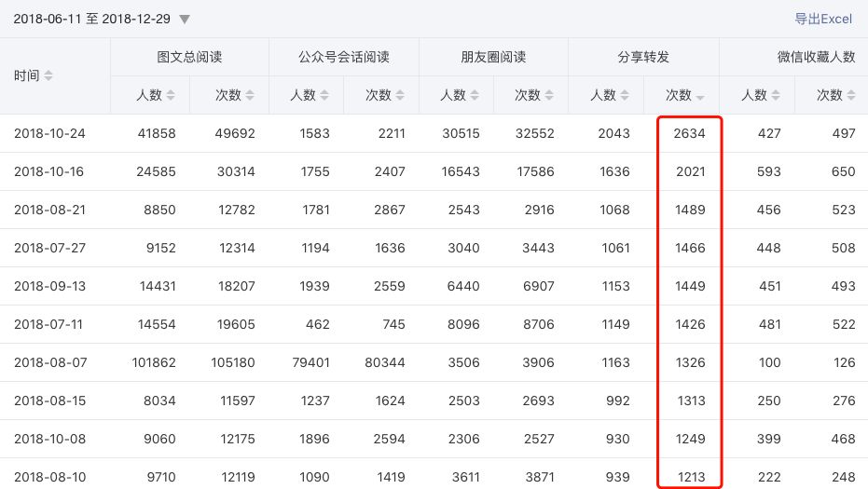Click the share count 1326
868x489 pixels.
[x=690, y=362]
